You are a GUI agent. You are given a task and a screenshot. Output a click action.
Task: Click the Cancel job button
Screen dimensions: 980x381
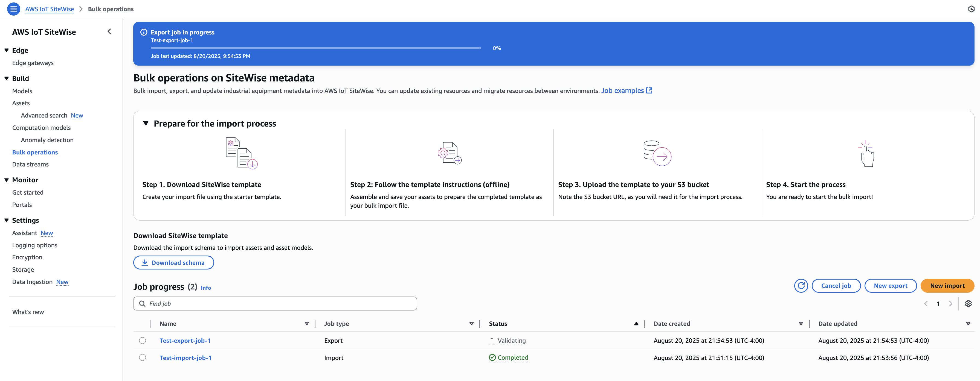click(836, 286)
